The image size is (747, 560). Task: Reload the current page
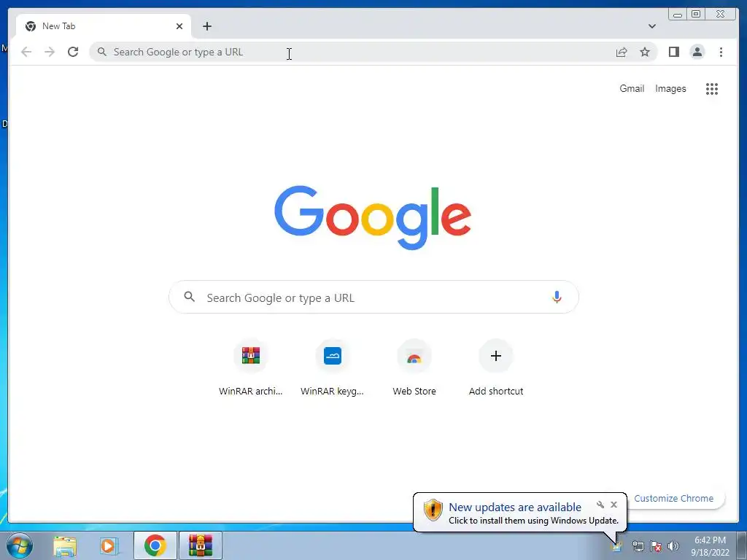click(x=73, y=52)
